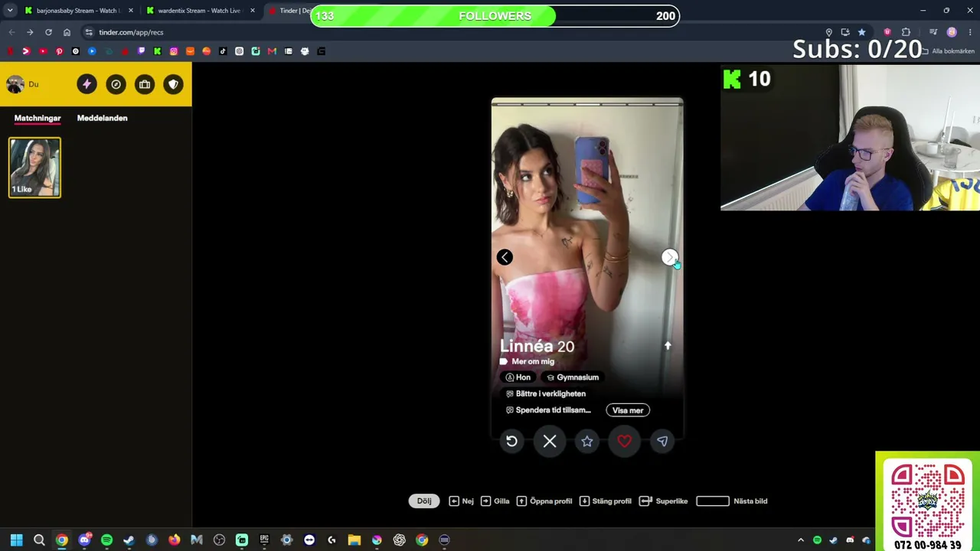Click the Bättre i verkligheten tag
This screenshot has width=980, height=551.
coord(546,393)
